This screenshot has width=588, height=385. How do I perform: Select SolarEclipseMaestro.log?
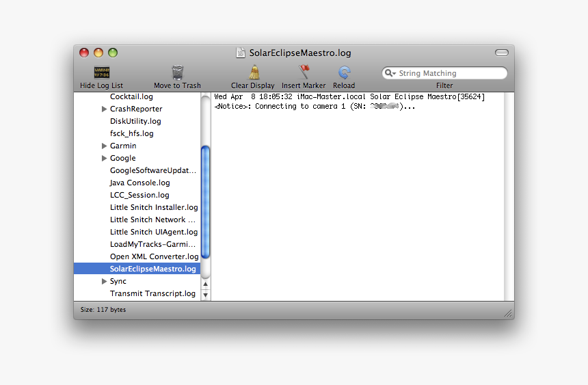137,269
